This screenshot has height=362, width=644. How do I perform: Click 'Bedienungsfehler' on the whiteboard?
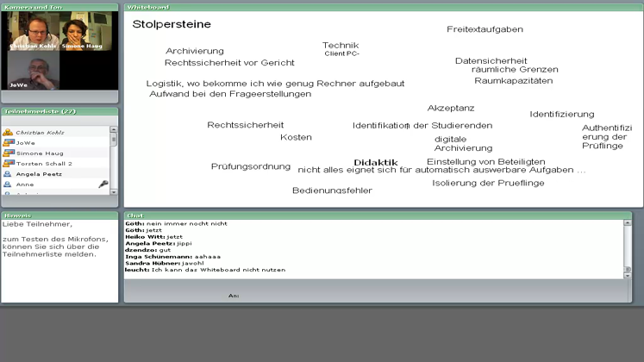332,190
